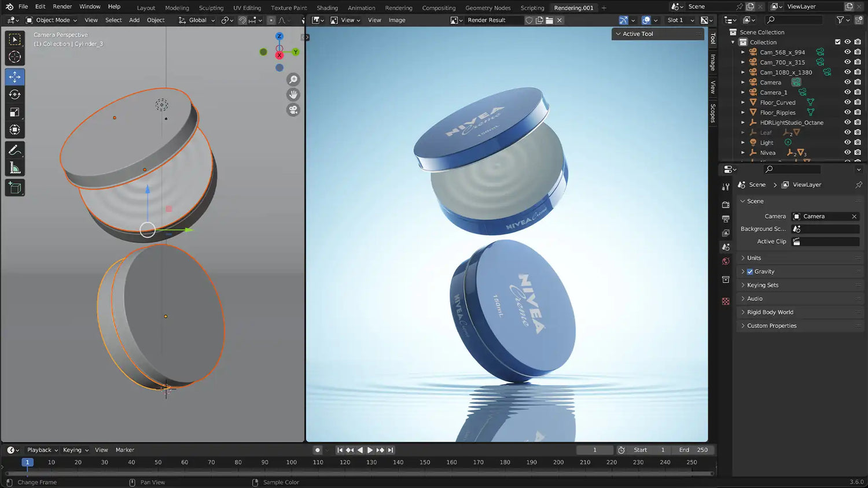Click the Blender logo menu
This screenshot has height=488, width=868.
point(9,7)
